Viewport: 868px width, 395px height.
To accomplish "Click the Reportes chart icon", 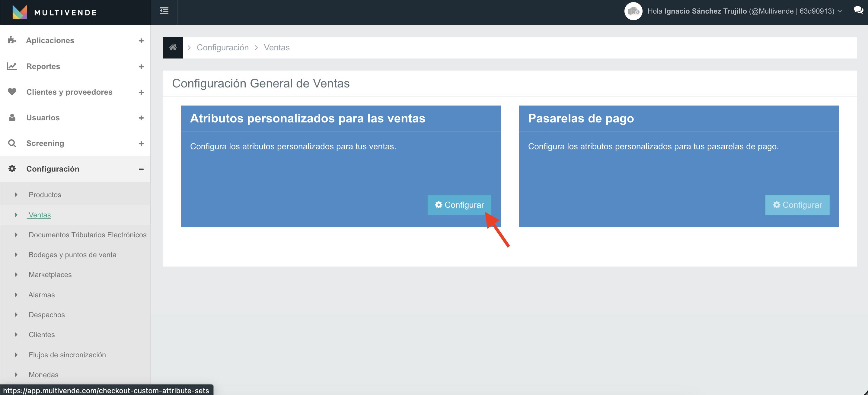I will [x=12, y=66].
